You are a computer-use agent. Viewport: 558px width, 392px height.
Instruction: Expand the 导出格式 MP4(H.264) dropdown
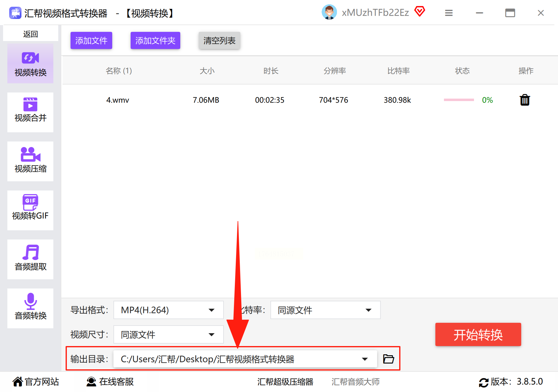(169, 310)
